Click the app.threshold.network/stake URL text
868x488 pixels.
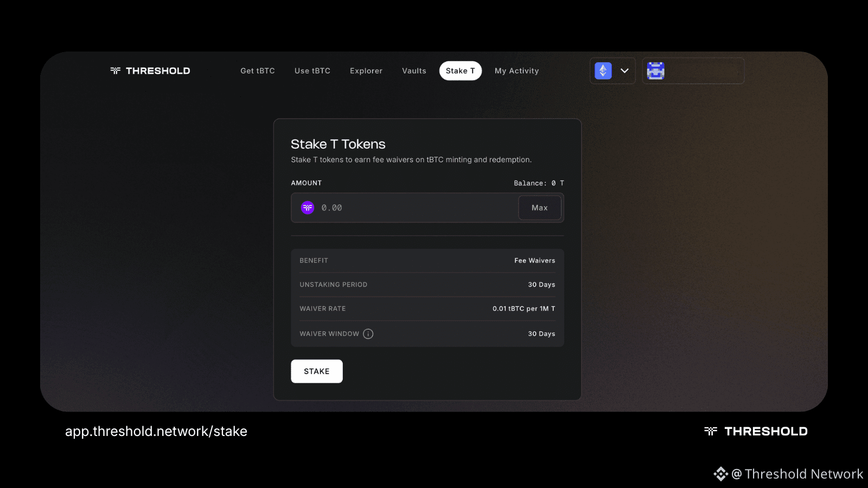coord(156,432)
